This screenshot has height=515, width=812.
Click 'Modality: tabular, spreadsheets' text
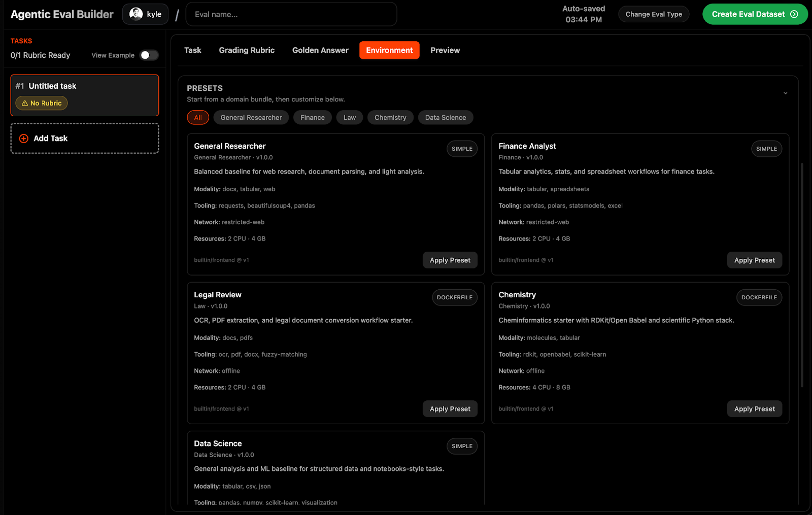coord(544,189)
